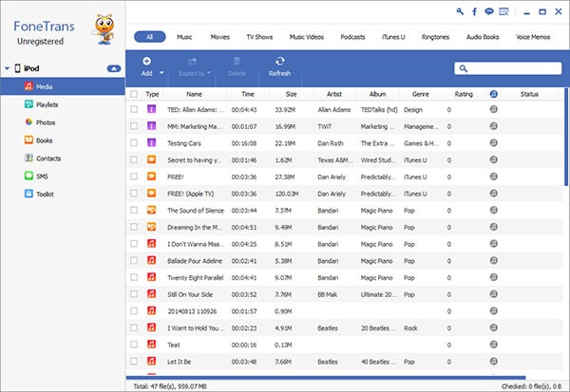Click the eject button beside iPod
Viewport: 570px width, 392px height.
click(114, 68)
